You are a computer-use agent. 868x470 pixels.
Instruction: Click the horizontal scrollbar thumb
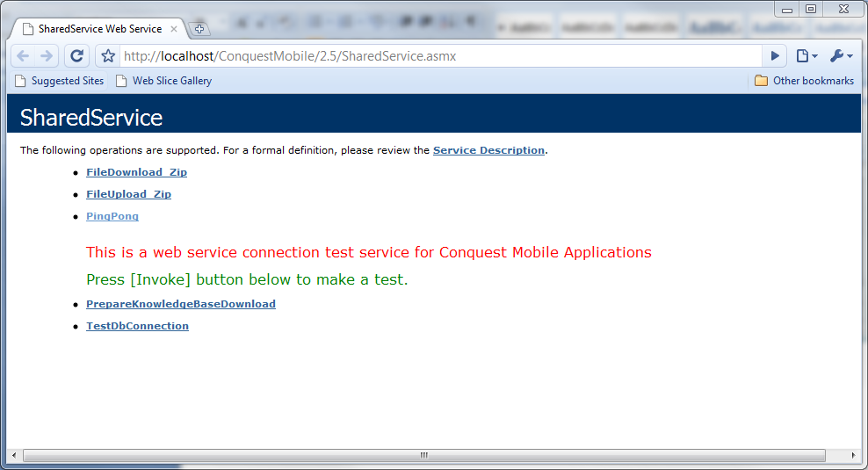pos(424,455)
